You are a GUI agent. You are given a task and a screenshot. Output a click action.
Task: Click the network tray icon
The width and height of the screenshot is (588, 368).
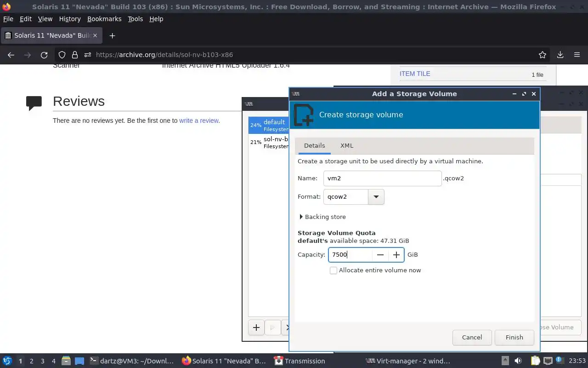pos(548,361)
